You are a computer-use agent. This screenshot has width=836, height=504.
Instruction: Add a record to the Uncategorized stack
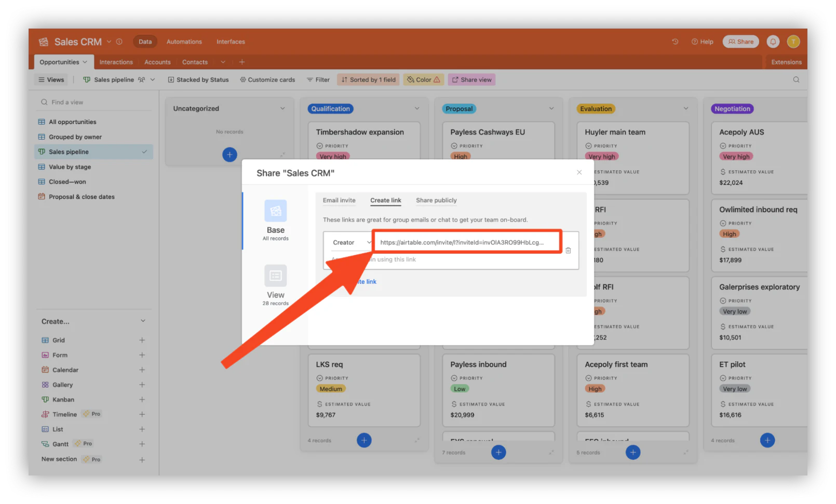[x=230, y=154]
